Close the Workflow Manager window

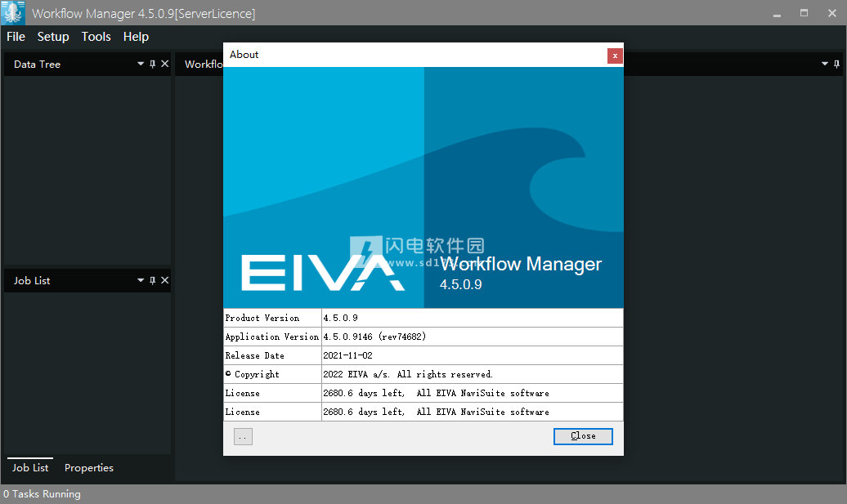coord(832,14)
